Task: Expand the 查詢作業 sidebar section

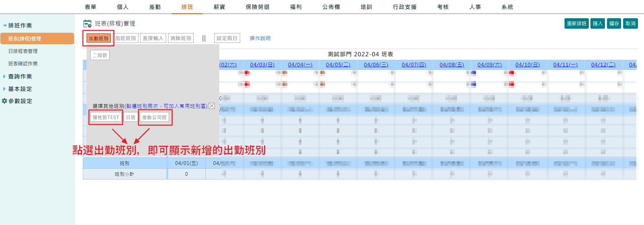Action: tap(18, 76)
